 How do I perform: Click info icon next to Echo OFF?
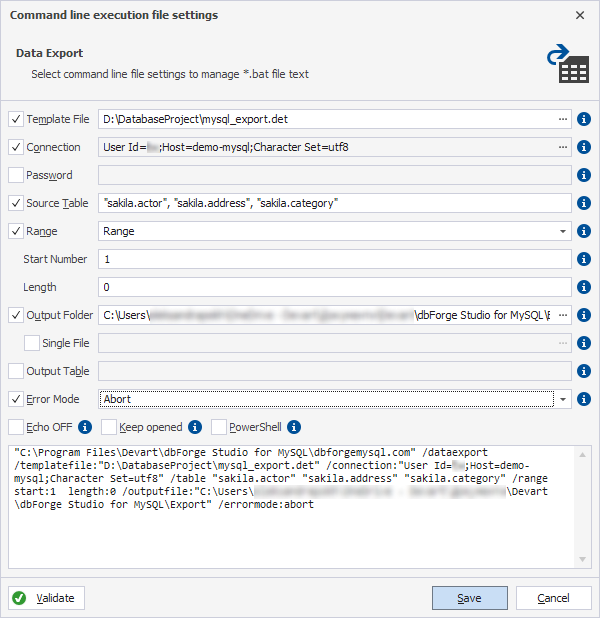click(x=85, y=427)
